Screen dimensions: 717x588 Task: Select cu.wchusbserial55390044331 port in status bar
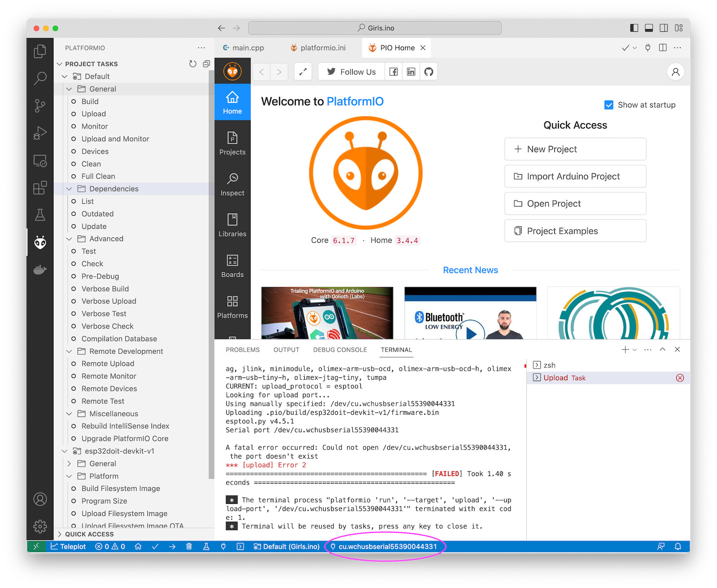384,546
